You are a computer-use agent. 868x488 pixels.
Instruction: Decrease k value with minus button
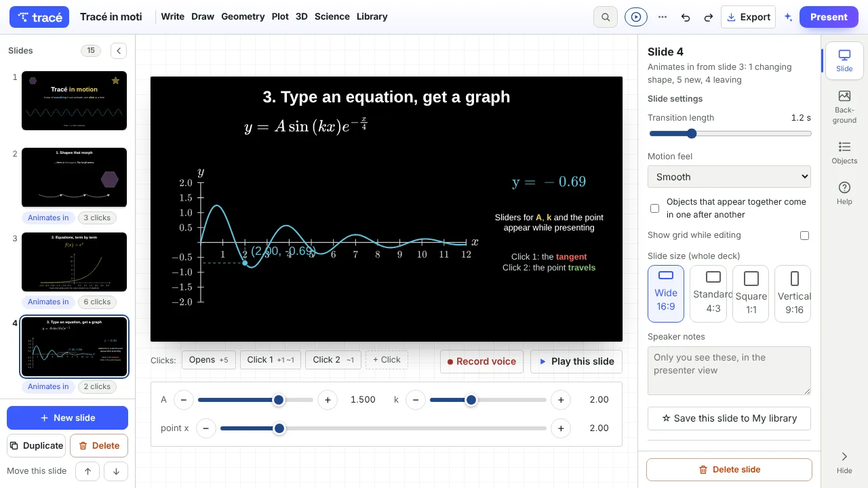(x=416, y=400)
